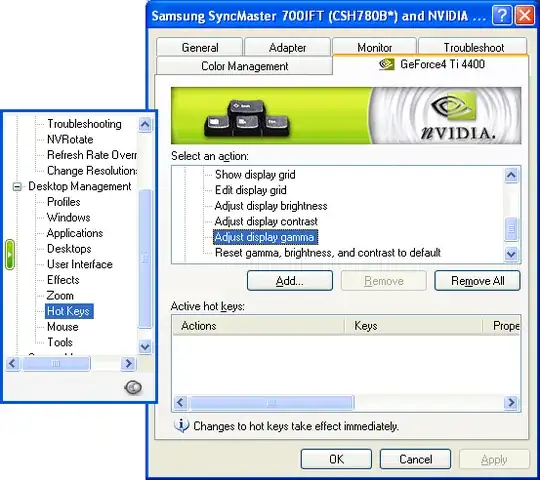Click action list scroll down arrow
This screenshot has height=480, width=540.
(511, 254)
